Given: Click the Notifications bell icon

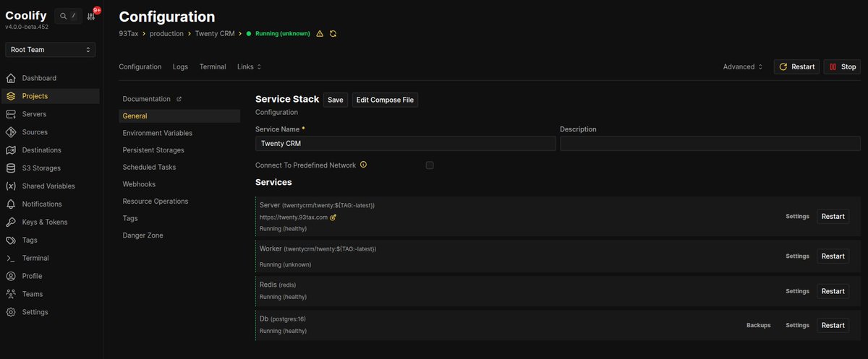Looking at the screenshot, I should (x=10, y=204).
